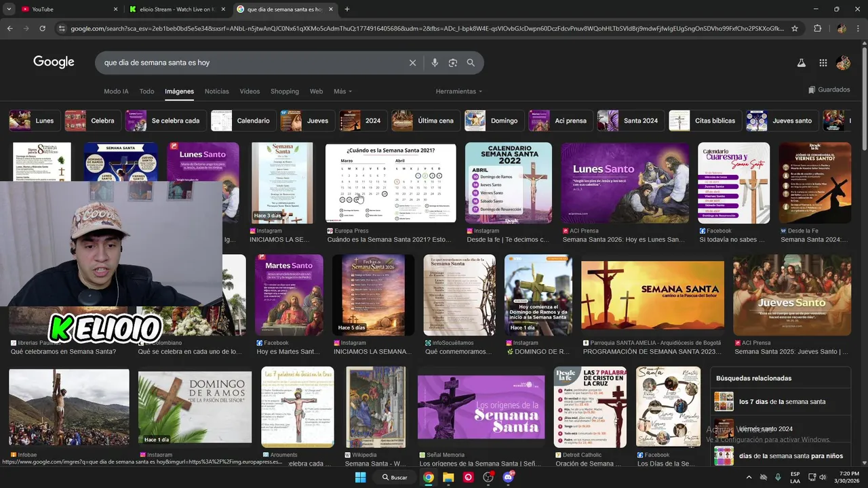
Task: Reload the current page
Action: coord(42,28)
